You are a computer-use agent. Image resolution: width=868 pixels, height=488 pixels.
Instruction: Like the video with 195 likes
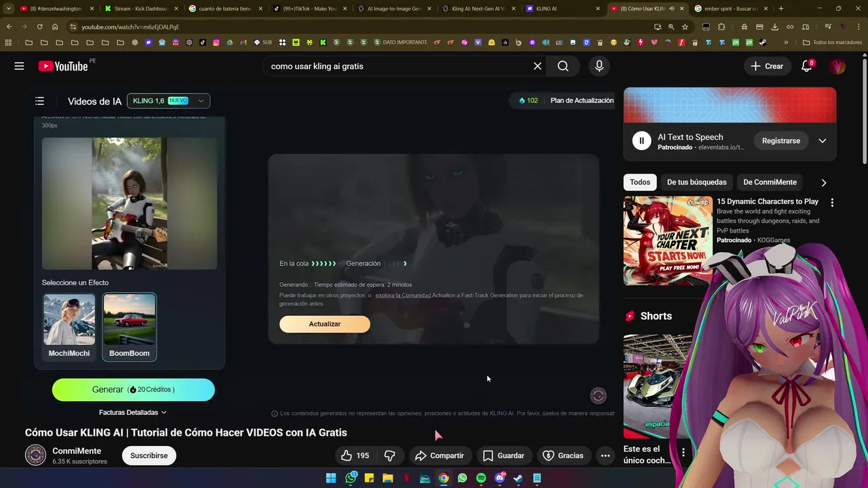tap(355, 455)
